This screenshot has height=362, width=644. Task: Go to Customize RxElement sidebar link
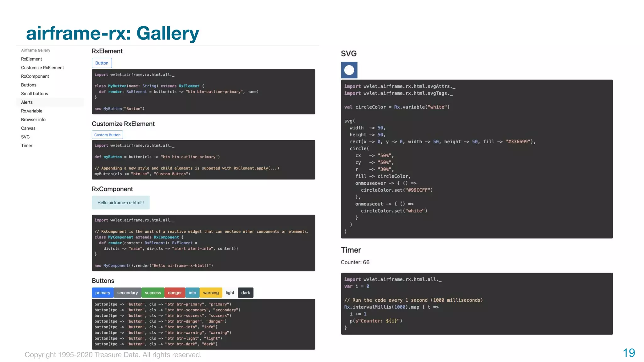click(42, 68)
